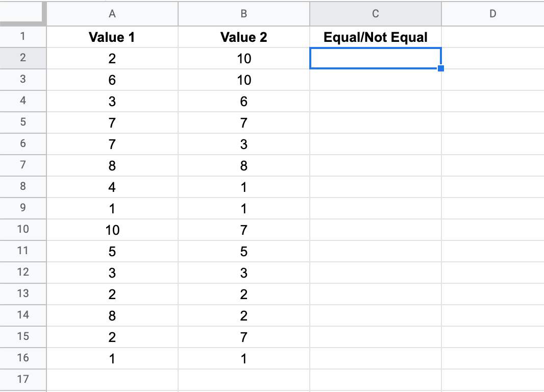
Task: Select column D header
Action: pos(491,14)
